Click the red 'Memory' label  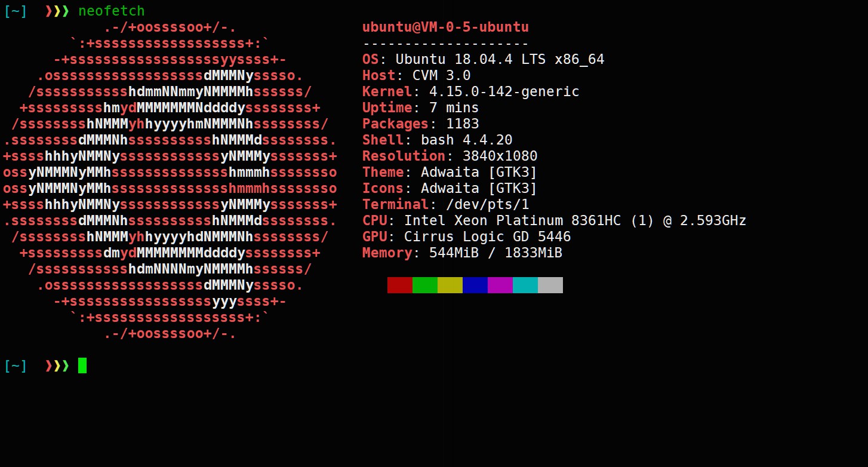coord(387,253)
